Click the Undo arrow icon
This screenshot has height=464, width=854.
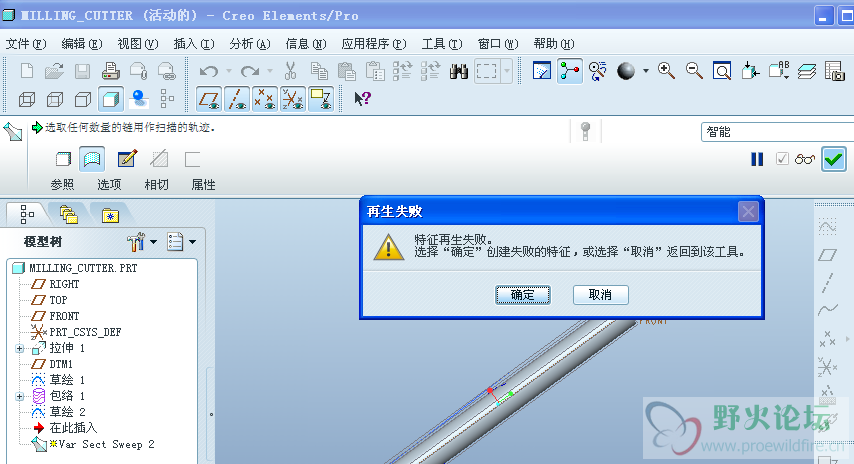click(209, 71)
